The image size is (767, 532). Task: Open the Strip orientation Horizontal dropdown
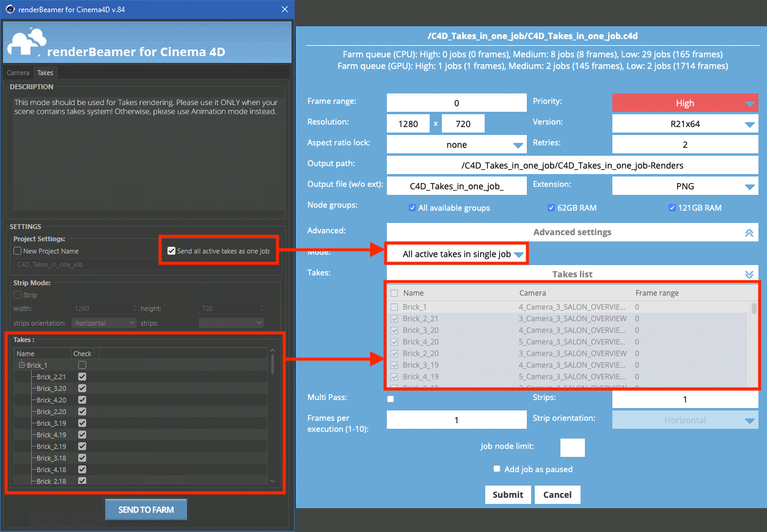pyautogui.click(x=685, y=420)
